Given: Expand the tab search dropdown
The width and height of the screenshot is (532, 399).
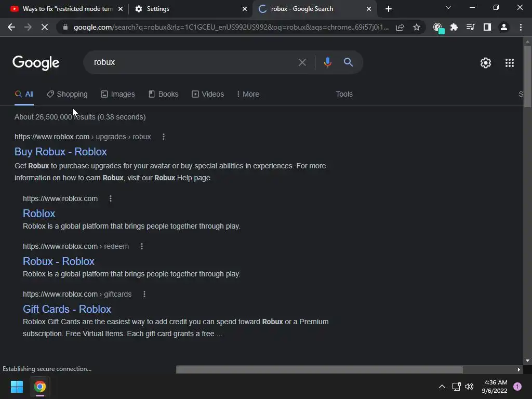Looking at the screenshot, I should pos(448,7).
